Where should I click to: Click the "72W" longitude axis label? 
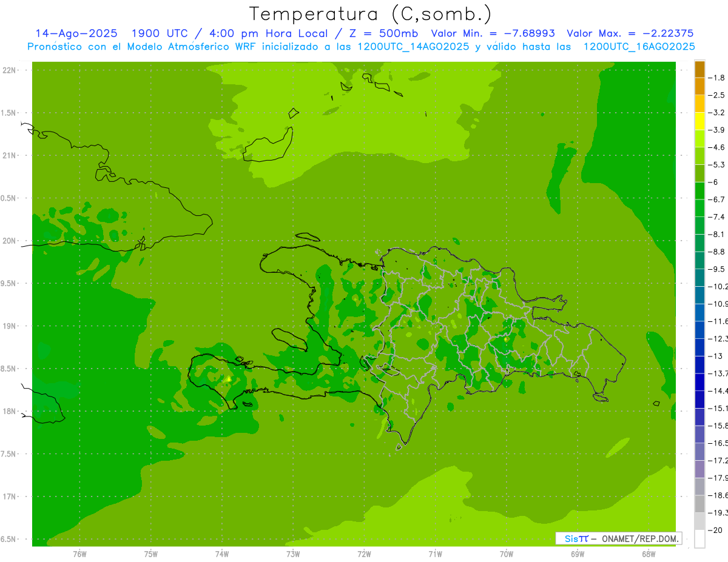pos(364,555)
